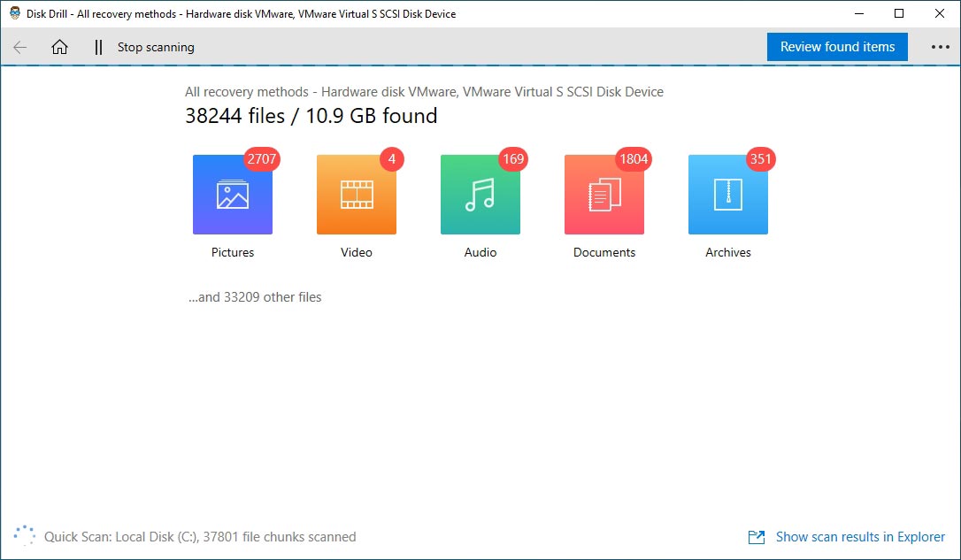Click the 4 badge on Video

(392, 159)
